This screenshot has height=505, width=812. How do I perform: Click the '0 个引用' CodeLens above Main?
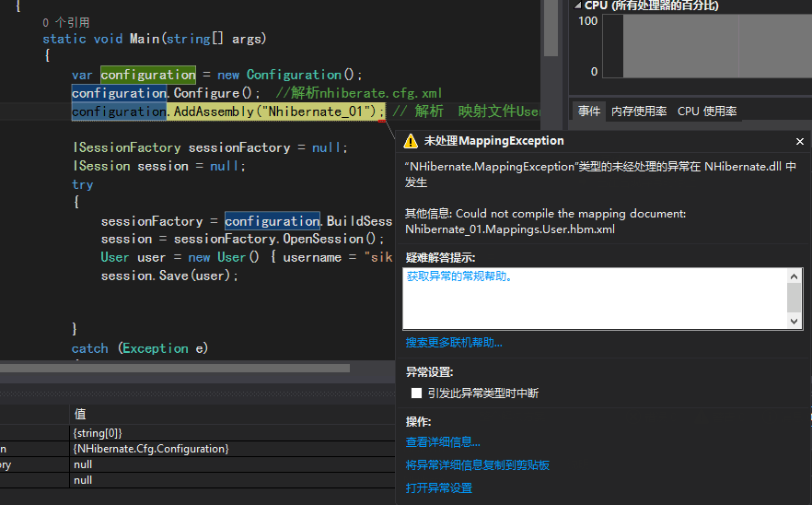(x=65, y=22)
